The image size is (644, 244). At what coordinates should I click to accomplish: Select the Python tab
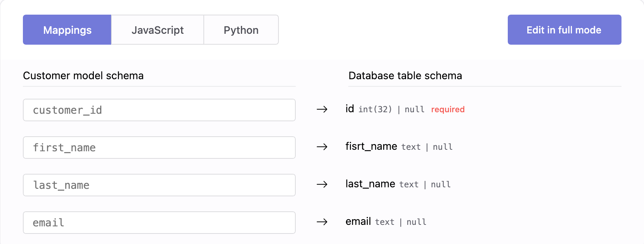241,30
